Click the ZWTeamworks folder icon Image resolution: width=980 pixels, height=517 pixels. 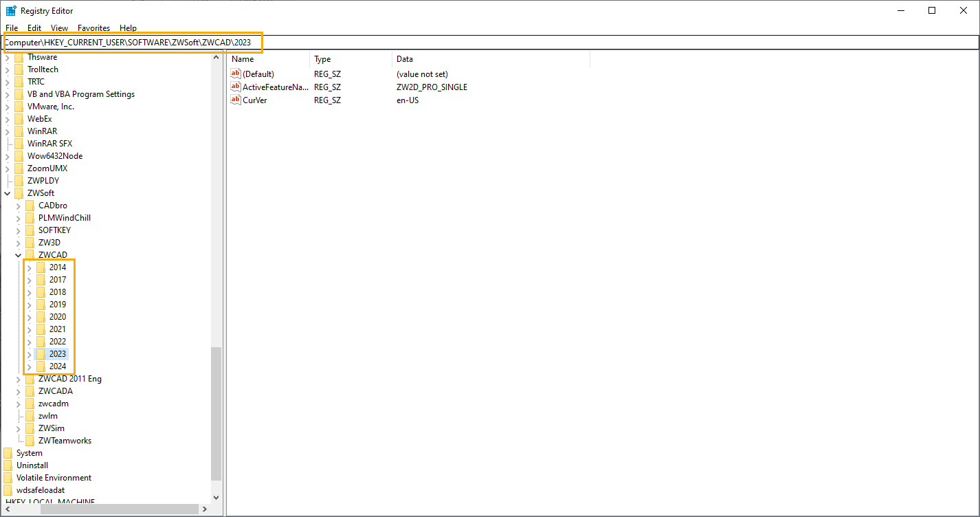[x=30, y=441]
